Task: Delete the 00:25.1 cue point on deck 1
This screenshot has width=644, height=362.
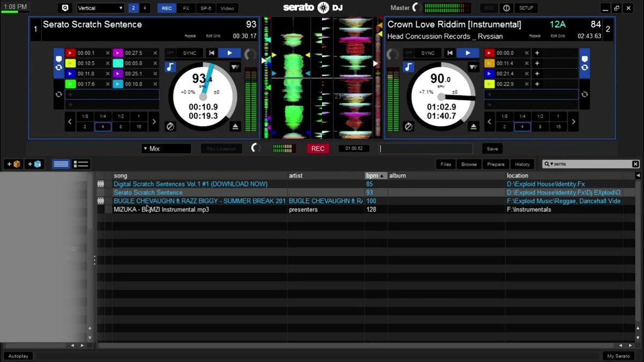Action: pyautogui.click(x=155, y=73)
